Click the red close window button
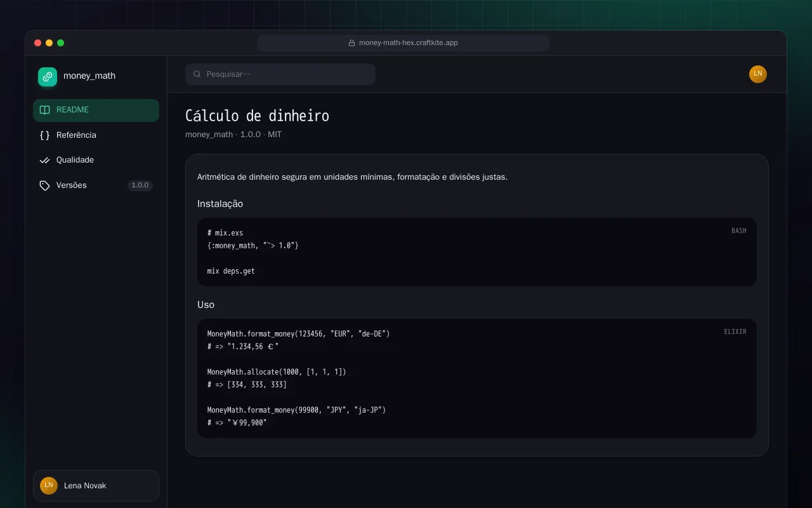The width and height of the screenshot is (812, 508). [x=37, y=43]
